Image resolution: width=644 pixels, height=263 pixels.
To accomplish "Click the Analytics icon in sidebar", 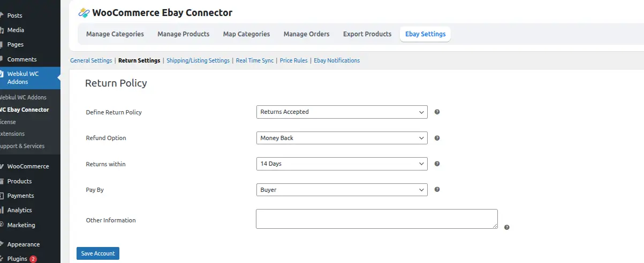I will pos(2,210).
